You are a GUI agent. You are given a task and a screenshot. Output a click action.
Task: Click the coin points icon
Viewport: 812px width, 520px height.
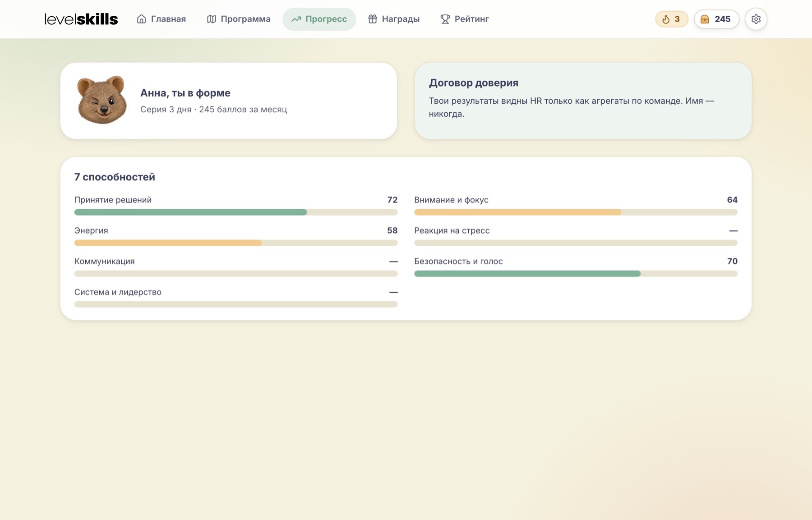point(705,19)
